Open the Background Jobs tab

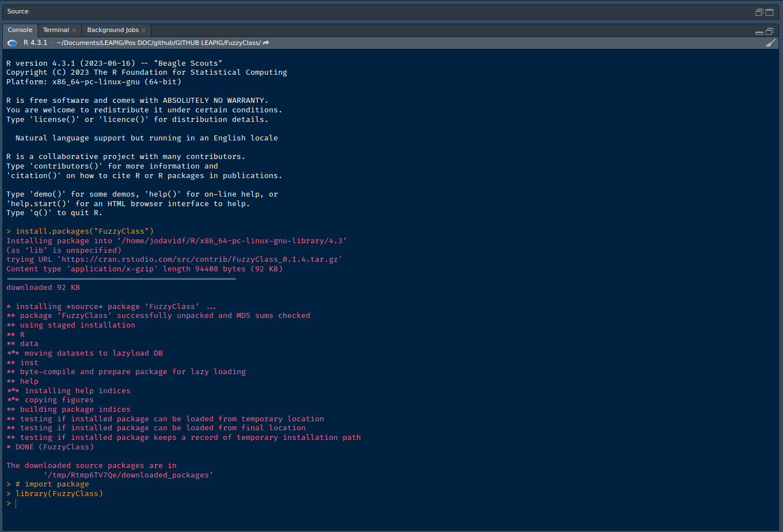pyautogui.click(x=112, y=30)
